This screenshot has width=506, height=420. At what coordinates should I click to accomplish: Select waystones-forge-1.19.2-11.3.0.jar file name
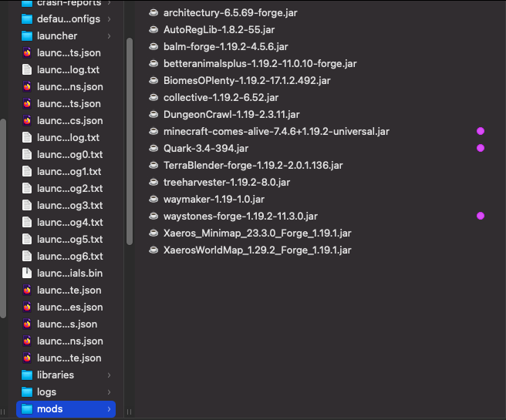pos(241,217)
